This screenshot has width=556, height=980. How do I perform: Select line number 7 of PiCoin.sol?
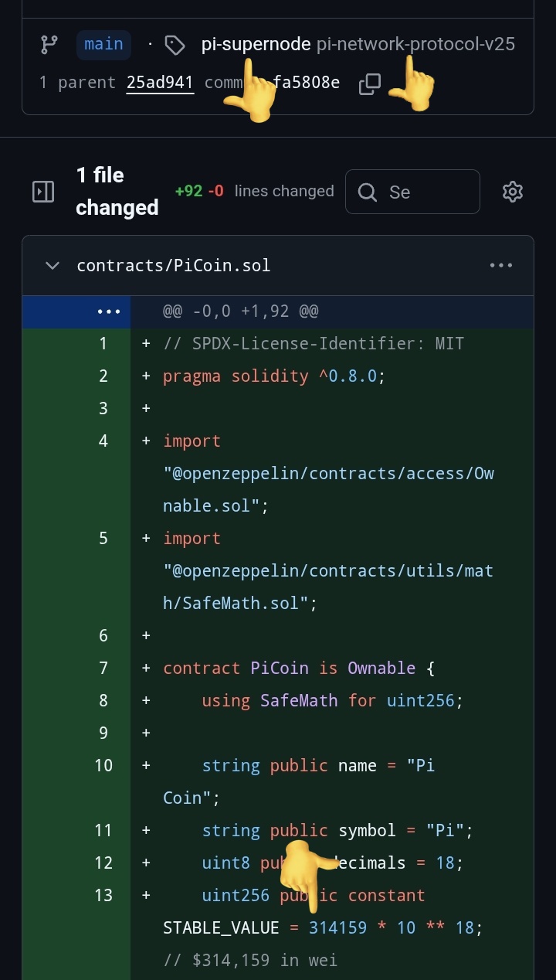click(x=103, y=668)
